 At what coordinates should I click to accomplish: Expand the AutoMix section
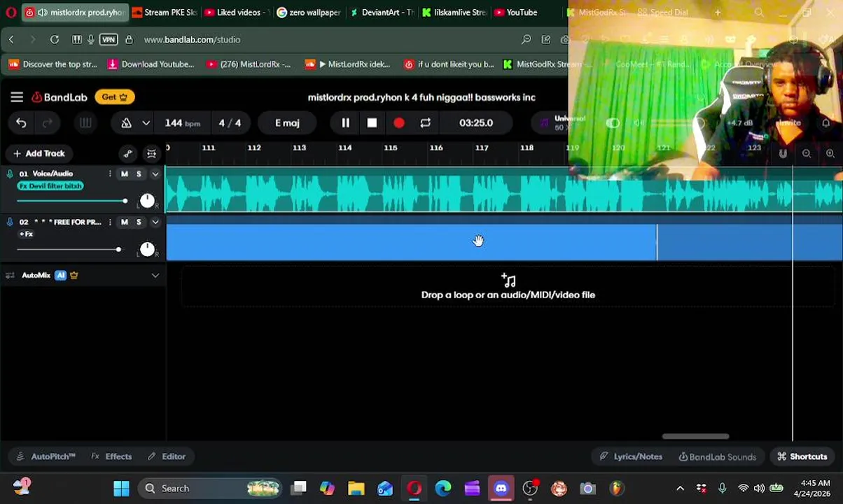(155, 275)
